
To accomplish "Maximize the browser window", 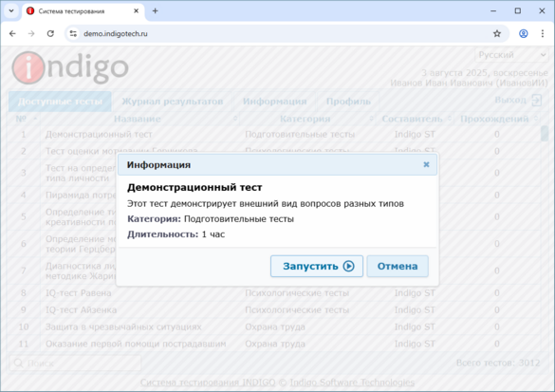I will click(x=517, y=11).
